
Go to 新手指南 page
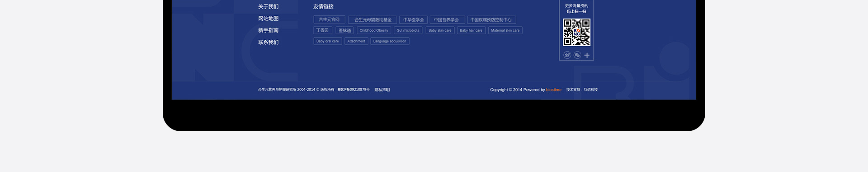pos(268,30)
